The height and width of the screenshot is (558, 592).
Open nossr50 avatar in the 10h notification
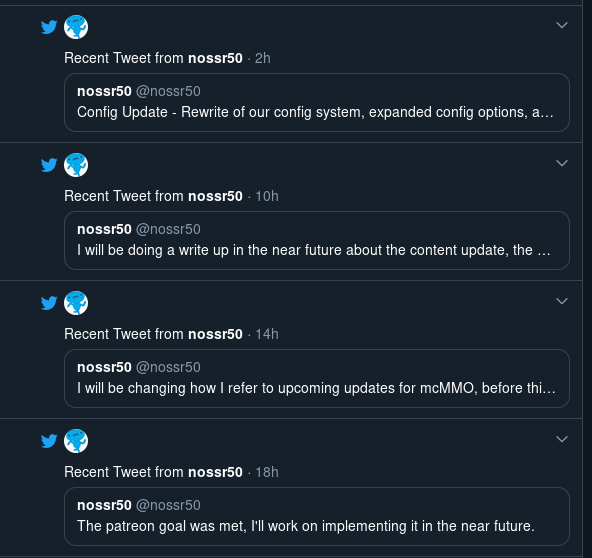click(76, 165)
